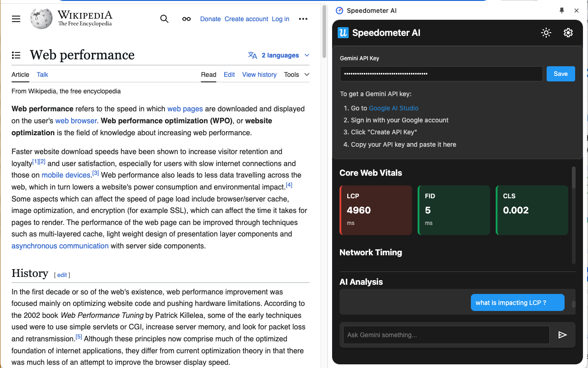Click 'From Wikipedia, the free encyclopedia' tagline
The image size is (588, 368).
click(66, 91)
